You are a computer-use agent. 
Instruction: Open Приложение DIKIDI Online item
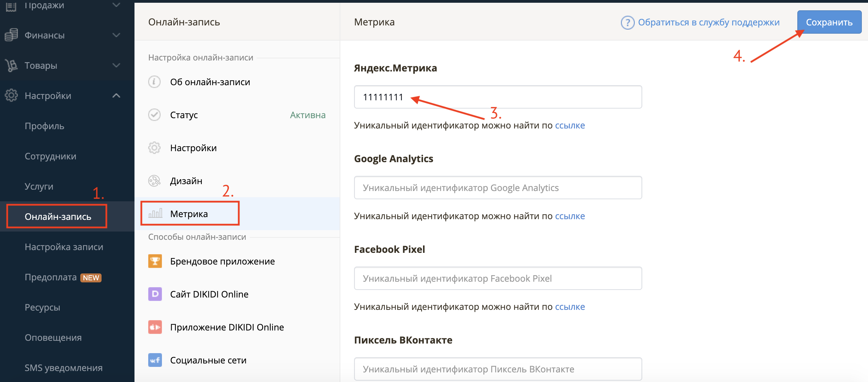tap(227, 327)
